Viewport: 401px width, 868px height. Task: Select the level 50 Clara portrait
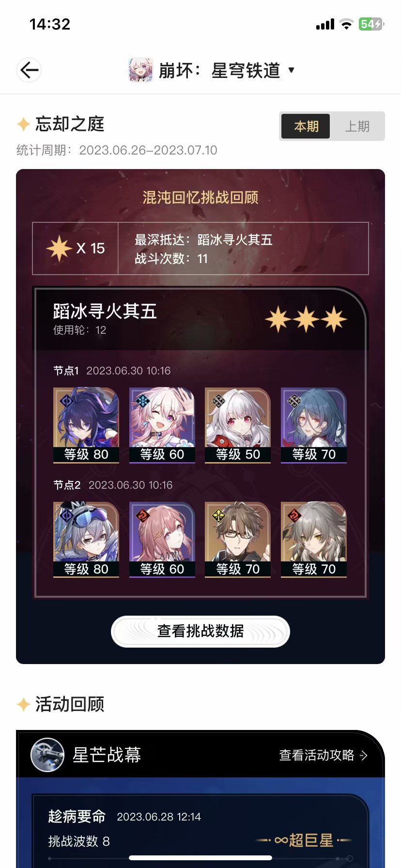(238, 425)
